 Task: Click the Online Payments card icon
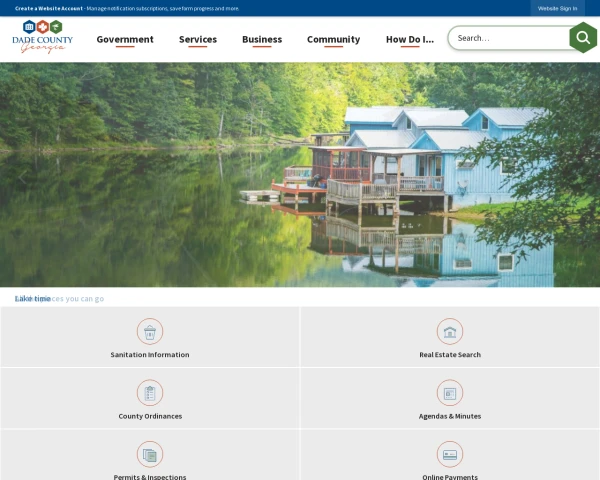pos(450,454)
